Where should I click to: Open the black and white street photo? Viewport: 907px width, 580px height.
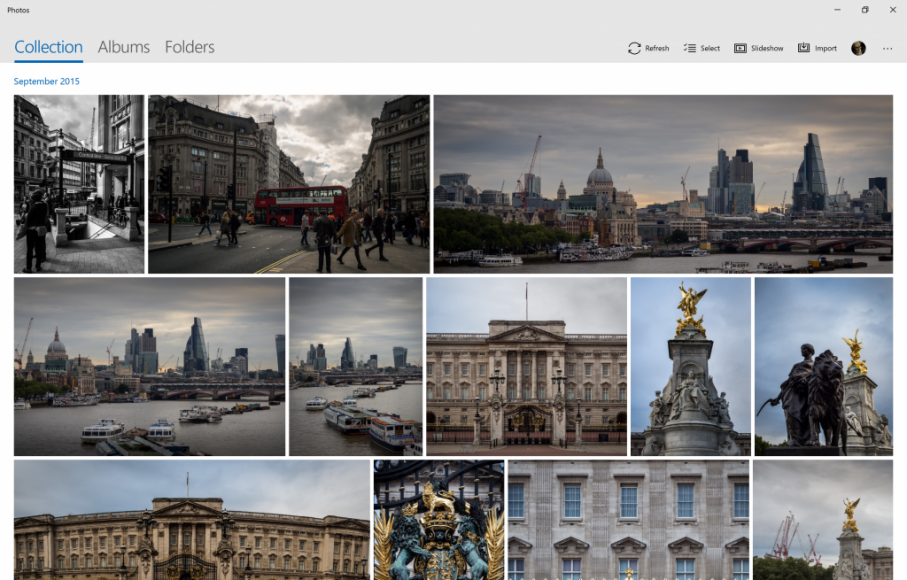[x=79, y=184]
